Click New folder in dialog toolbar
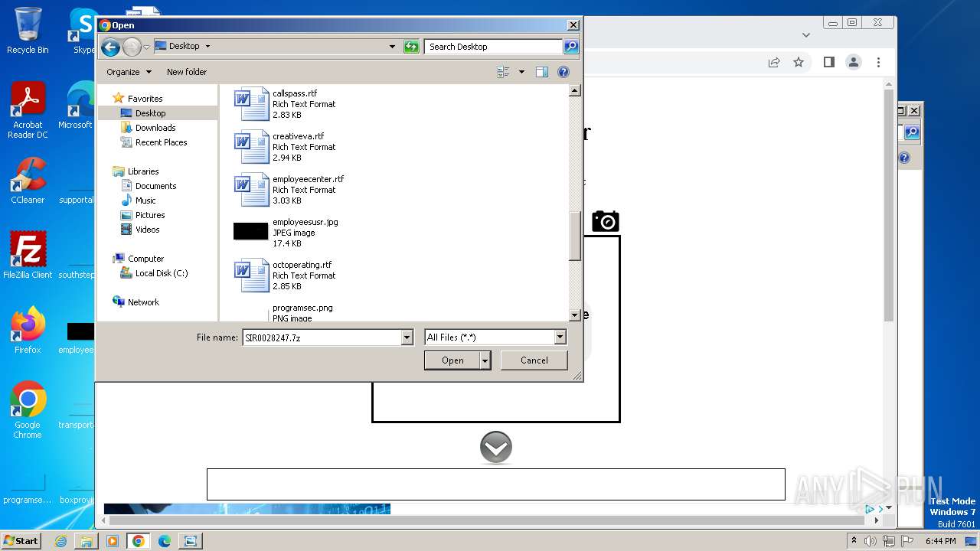This screenshot has height=551, width=980. pos(187,72)
